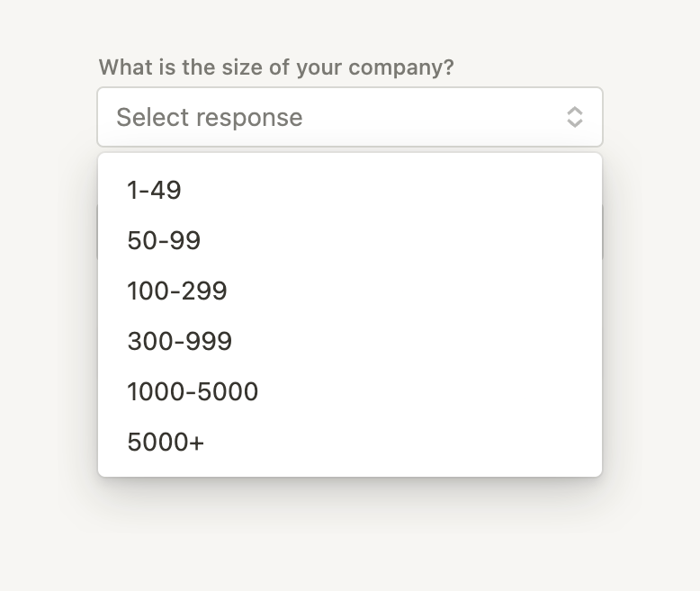Screen dimensions: 700x591
Task: Collapse the "Select response" dropdown field
Action: [x=349, y=117]
